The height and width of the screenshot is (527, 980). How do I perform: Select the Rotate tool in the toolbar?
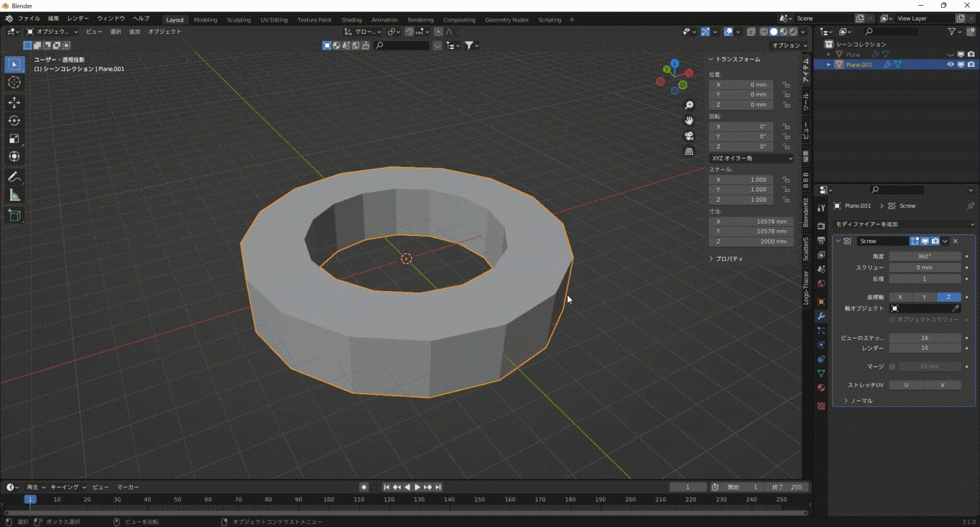point(14,120)
